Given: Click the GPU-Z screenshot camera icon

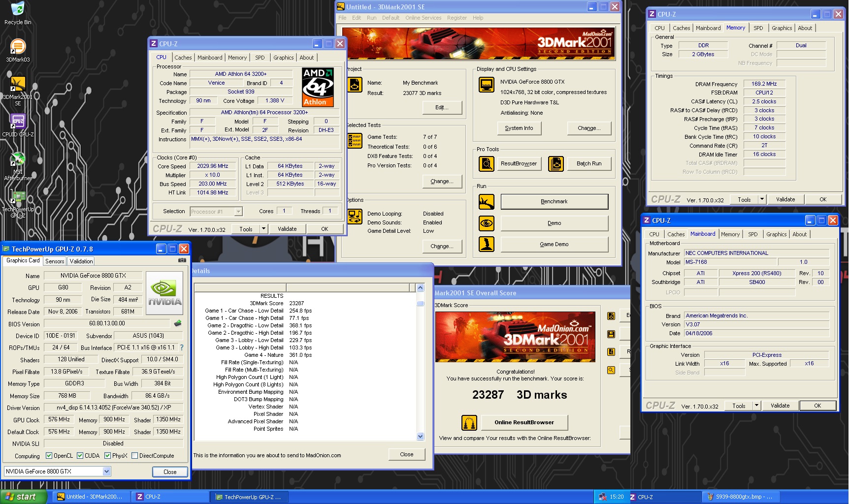Looking at the screenshot, I should tap(182, 260).
